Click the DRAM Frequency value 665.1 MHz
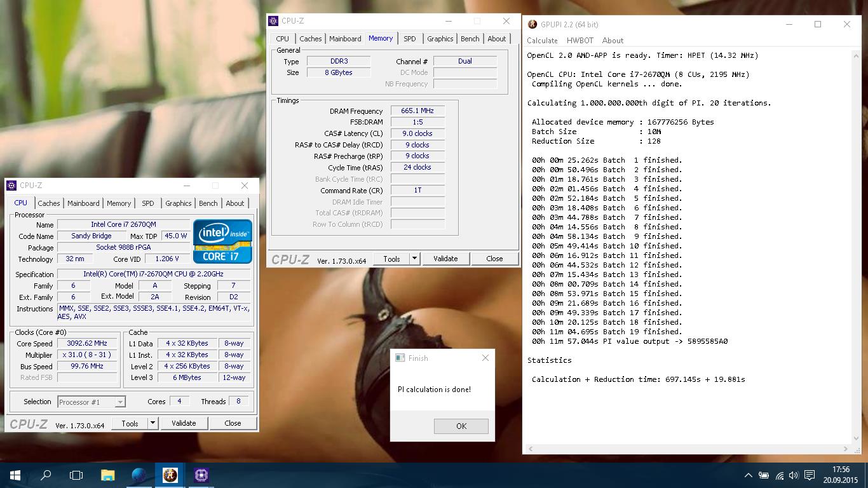The image size is (868, 488). (x=417, y=111)
